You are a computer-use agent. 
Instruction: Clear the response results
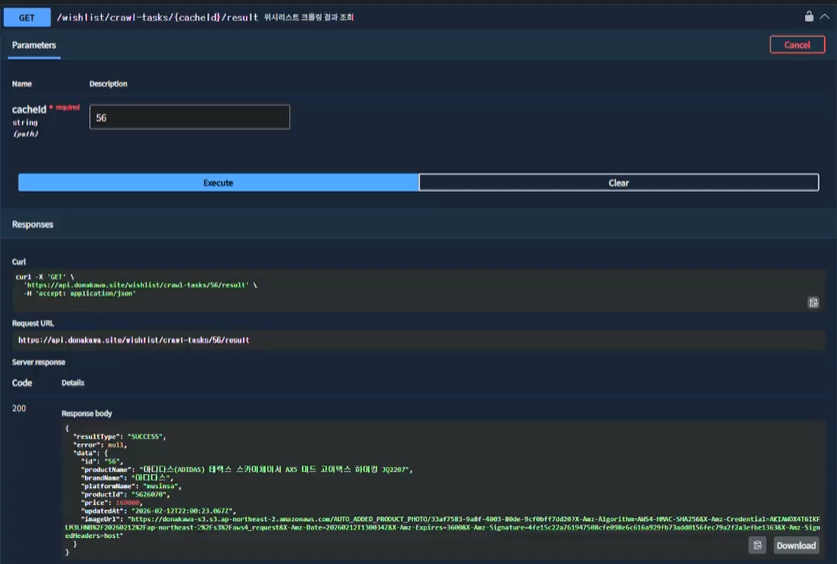[619, 182]
